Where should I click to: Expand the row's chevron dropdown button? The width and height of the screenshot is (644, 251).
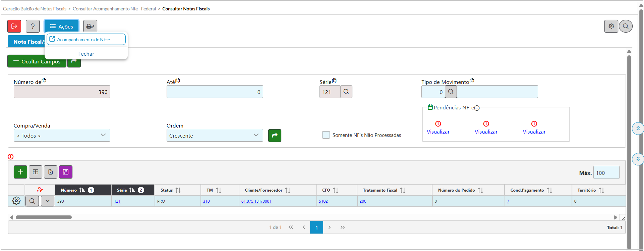[48, 201]
